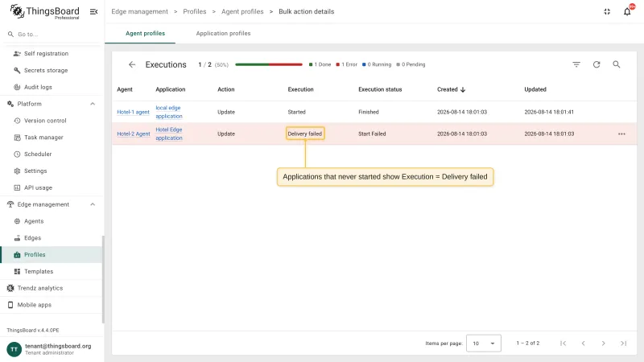The height and width of the screenshot is (362, 644).
Task: Toggle fullscreen mode icon
Action: (607, 11)
